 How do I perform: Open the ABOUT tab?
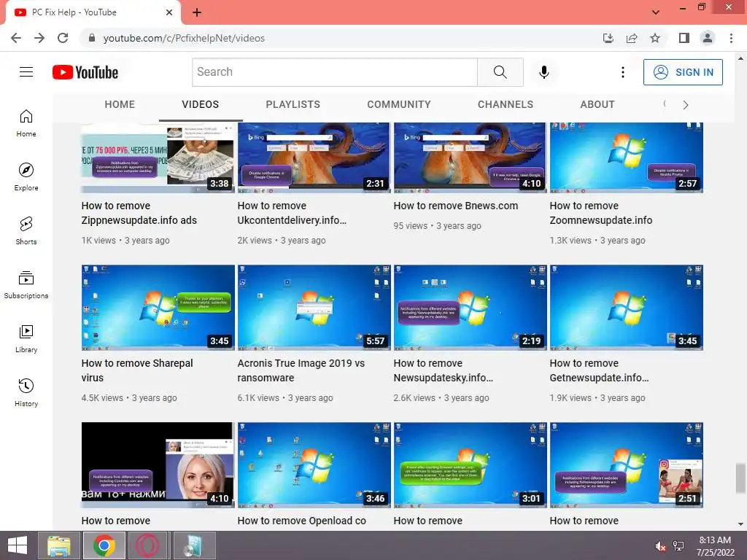coord(597,104)
